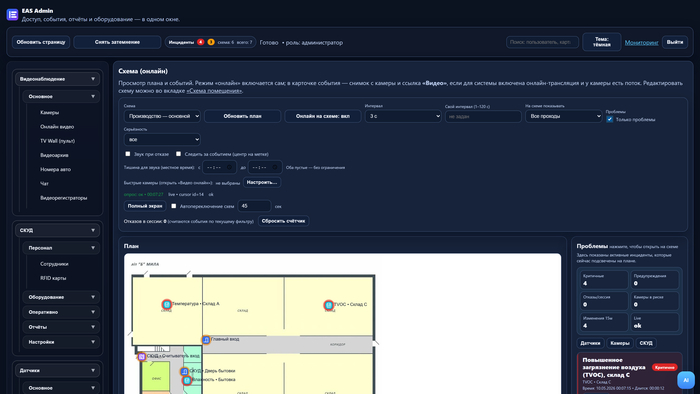Click Полный экран button

(145, 206)
